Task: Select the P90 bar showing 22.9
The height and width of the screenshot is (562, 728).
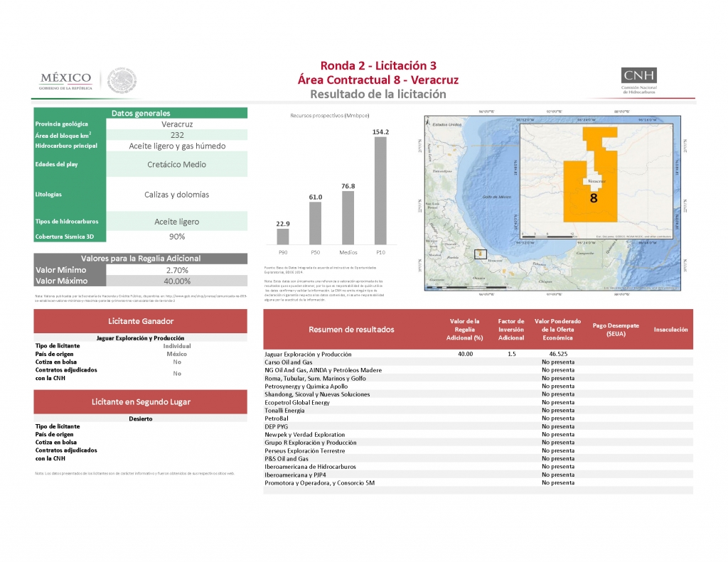Action: coord(283,237)
